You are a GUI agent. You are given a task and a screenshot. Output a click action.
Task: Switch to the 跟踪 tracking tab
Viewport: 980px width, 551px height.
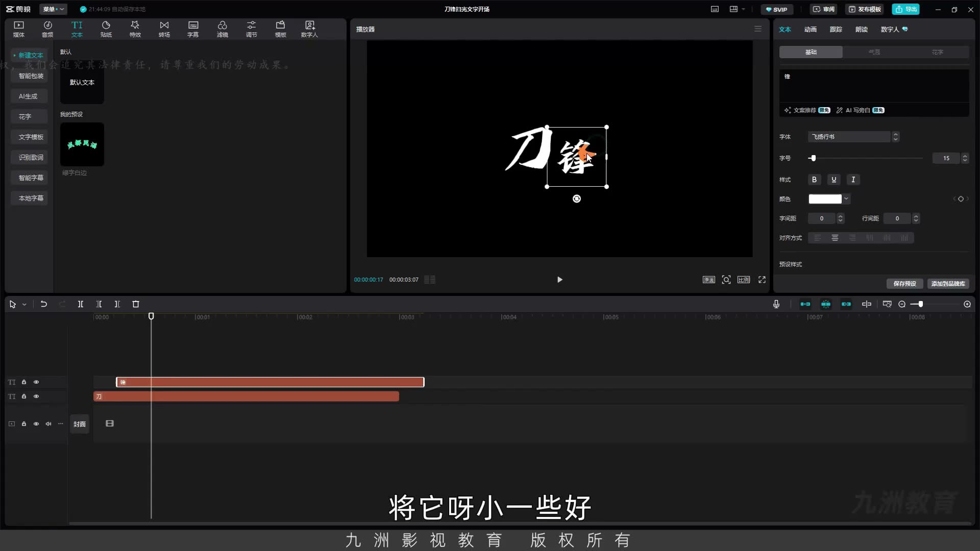836,30
